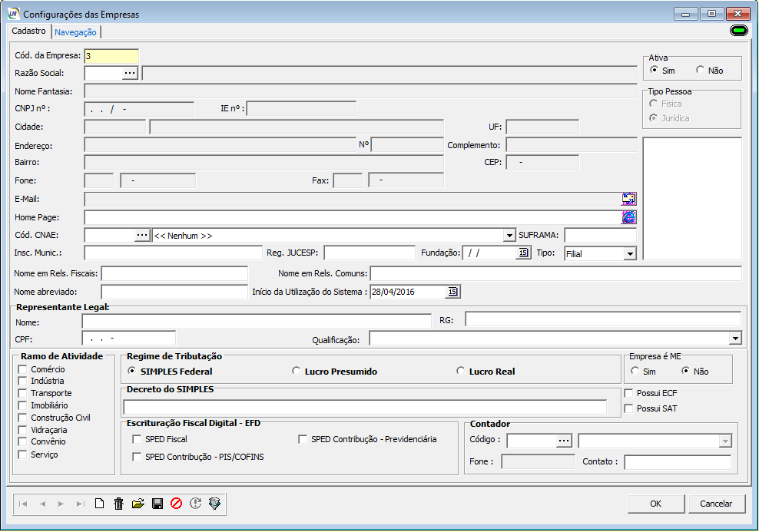Create a new record with the blank page icon
This screenshot has width=759, height=532.
tap(99, 504)
